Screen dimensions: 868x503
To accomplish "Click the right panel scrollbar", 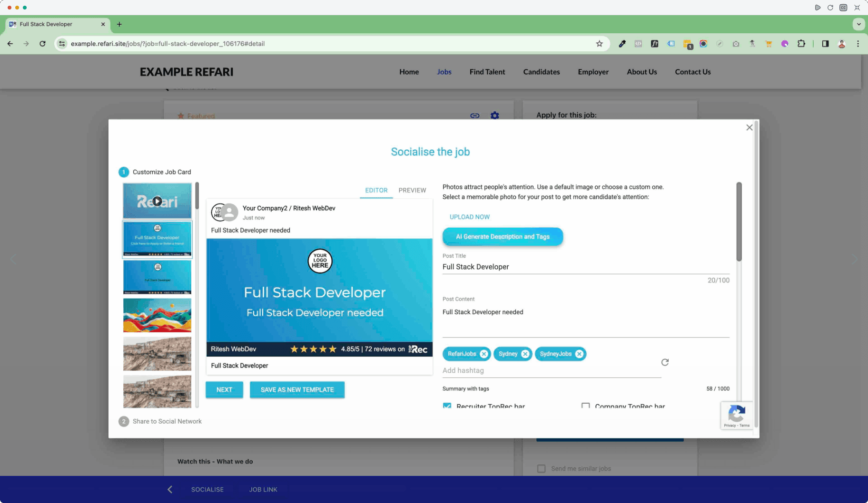I will click(x=739, y=222).
